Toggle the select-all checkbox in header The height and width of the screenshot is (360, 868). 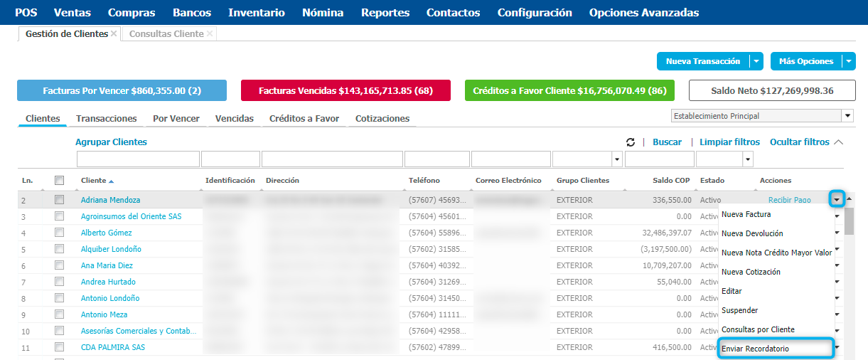[60, 181]
